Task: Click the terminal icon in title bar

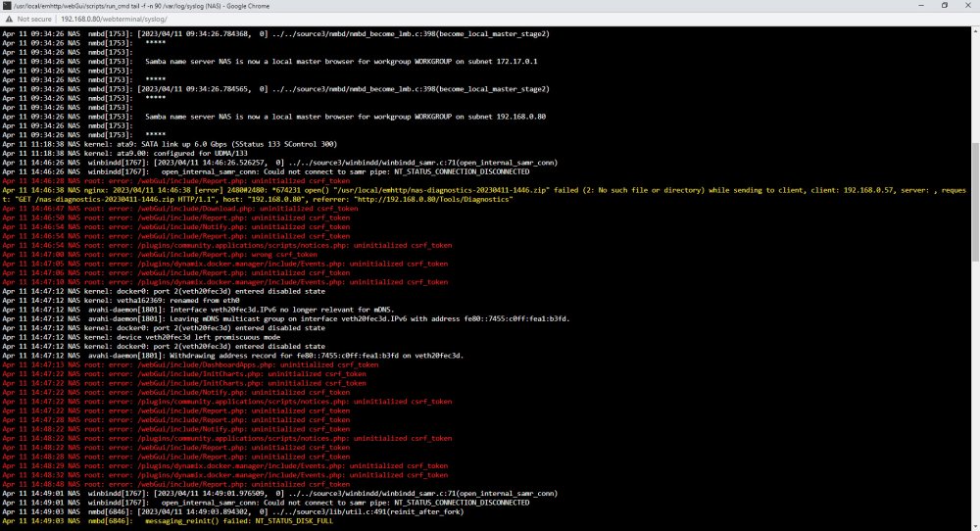Action: click(7, 6)
